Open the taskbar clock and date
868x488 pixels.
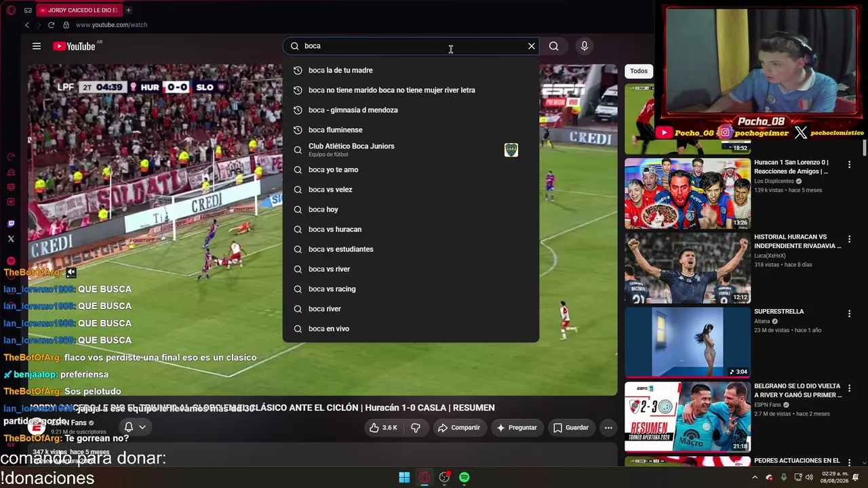834,477
